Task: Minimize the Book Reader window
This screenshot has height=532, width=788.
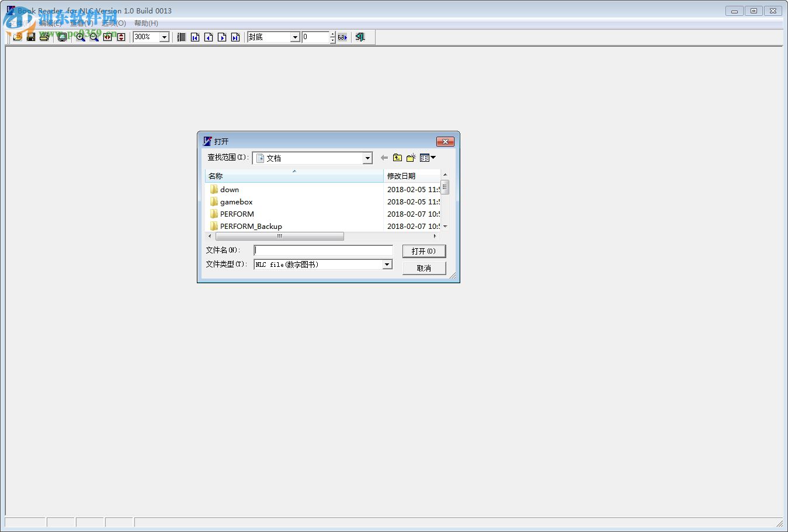Action: tap(734, 11)
